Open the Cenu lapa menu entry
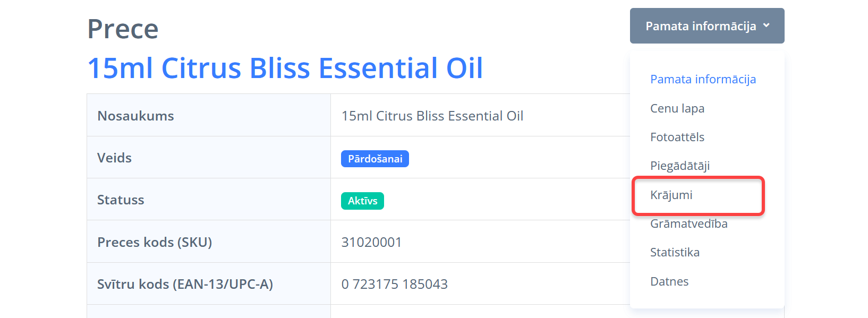The image size is (868, 318). tap(677, 108)
